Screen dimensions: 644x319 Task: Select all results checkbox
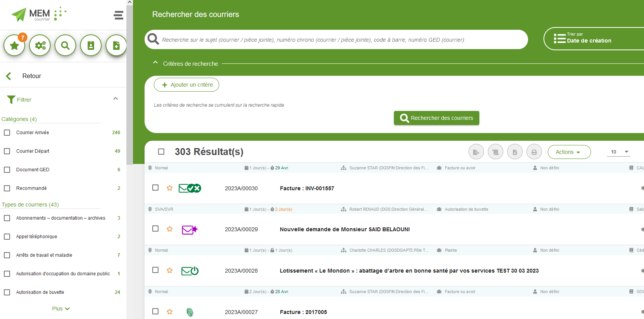(161, 152)
